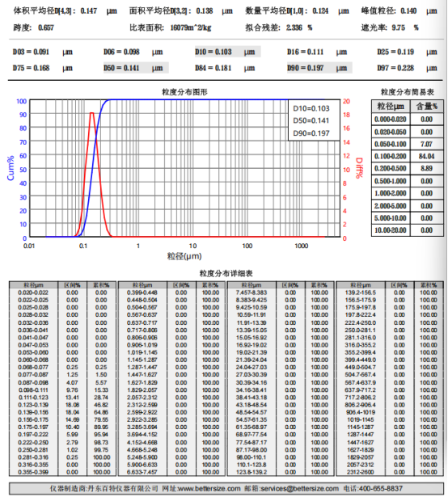The width and height of the screenshot is (448, 501).
Task: Select the D16 = 0.111 entry
Action: [317, 52]
